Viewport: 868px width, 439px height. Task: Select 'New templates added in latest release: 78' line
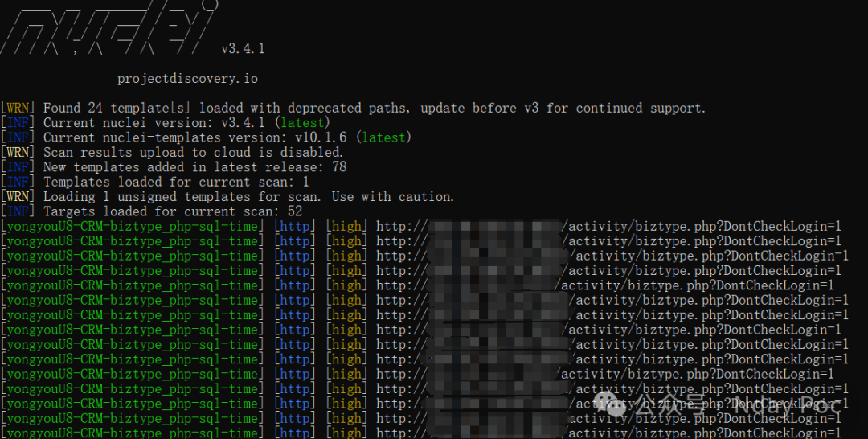coord(174,166)
